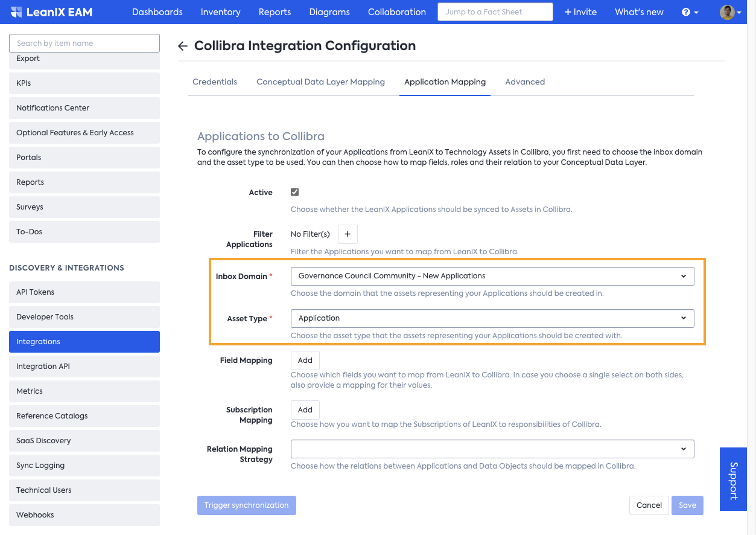
Task: Open Sync Logging in the sidebar
Action: 84,466
